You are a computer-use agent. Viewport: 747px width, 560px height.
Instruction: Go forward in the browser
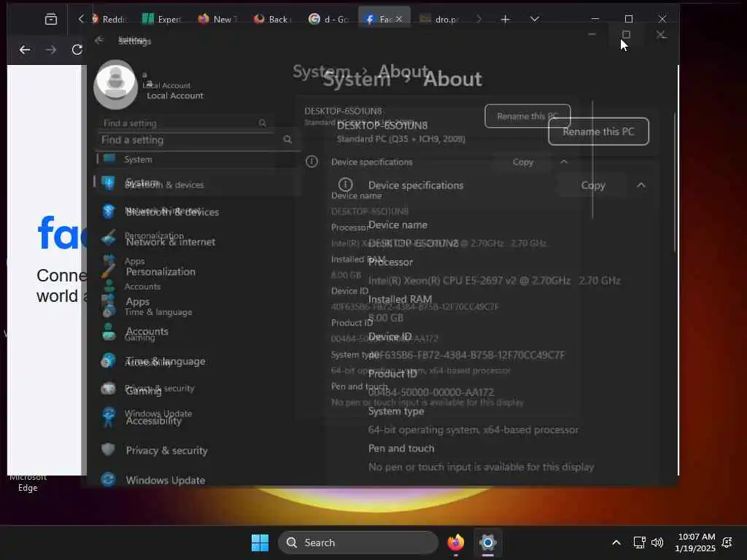pyautogui.click(x=51, y=50)
